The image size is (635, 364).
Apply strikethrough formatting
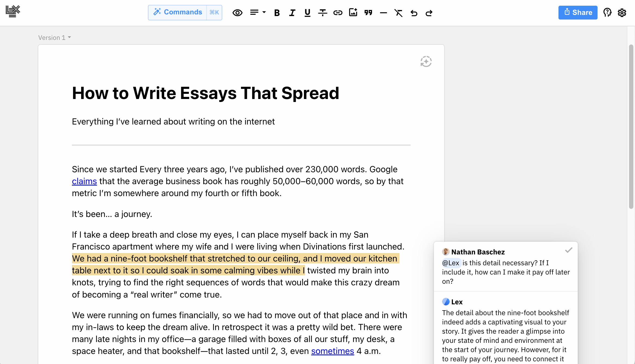[322, 13]
